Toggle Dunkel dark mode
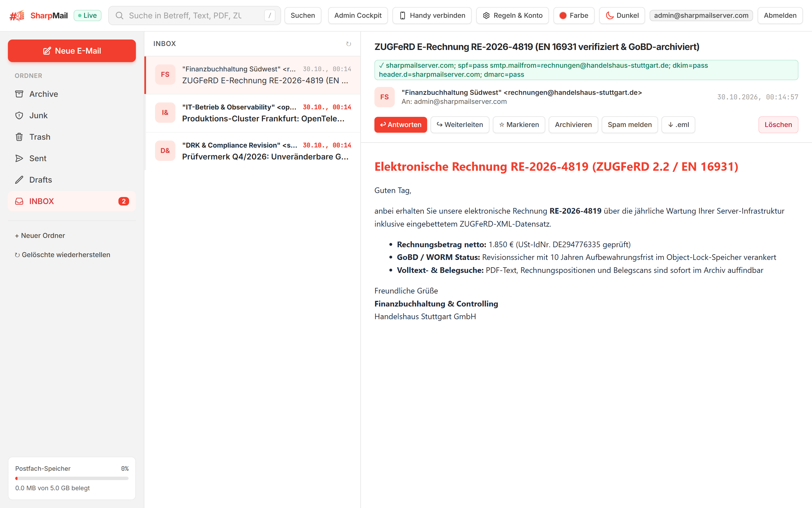This screenshot has height=508, width=812. point(622,16)
